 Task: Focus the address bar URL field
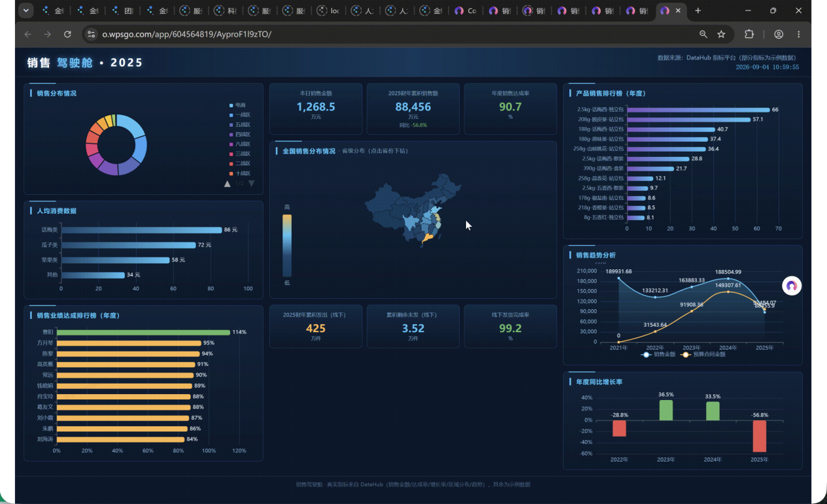(x=392, y=34)
